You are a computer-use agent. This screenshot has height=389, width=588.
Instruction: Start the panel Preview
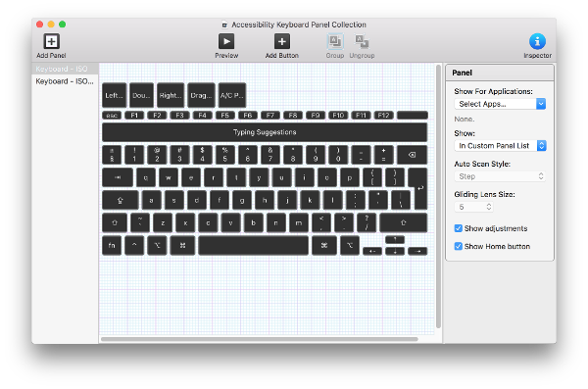(226, 41)
